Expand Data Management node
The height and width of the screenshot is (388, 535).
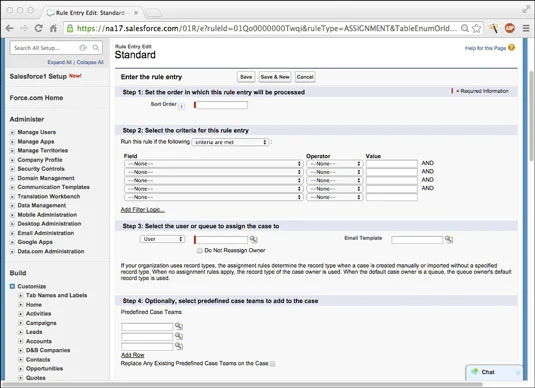pos(12,205)
